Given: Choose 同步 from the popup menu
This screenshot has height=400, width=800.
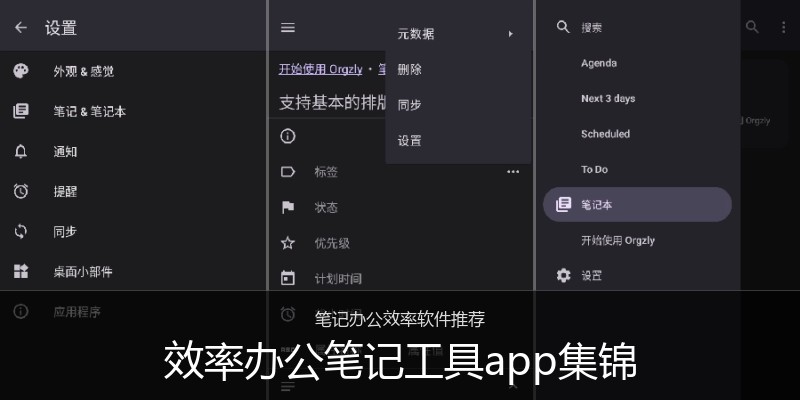Looking at the screenshot, I should [x=458, y=106].
